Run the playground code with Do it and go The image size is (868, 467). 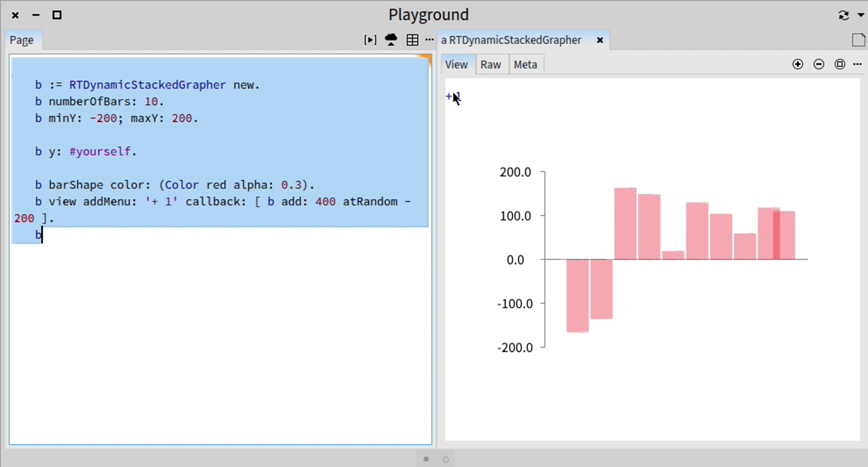point(370,40)
